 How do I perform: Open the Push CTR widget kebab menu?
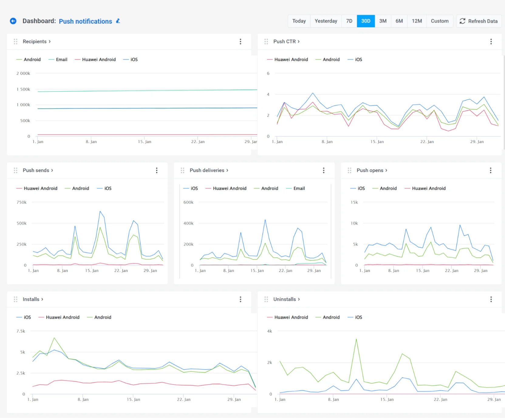pyautogui.click(x=491, y=42)
